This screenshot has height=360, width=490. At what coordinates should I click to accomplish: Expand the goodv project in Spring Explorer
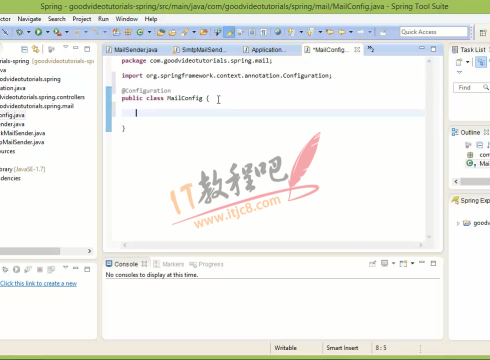458,223
